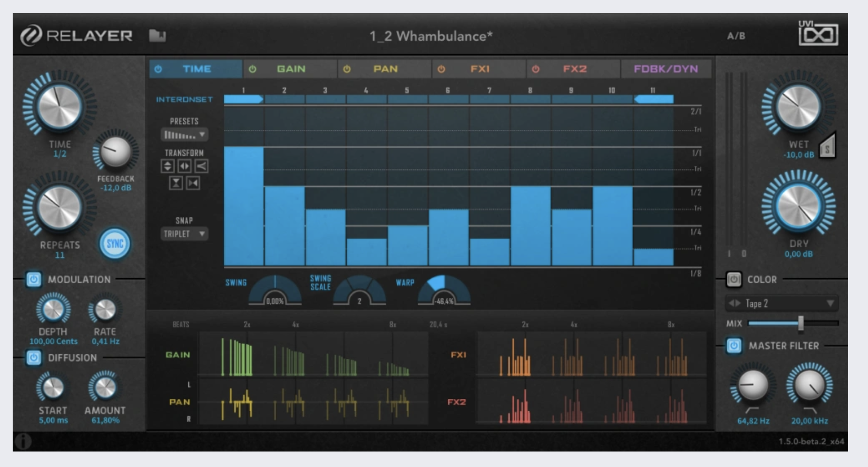The width and height of the screenshot is (868, 467).
Task: Open the preset browser folder icon
Action: pyautogui.click(x=157, y=36)
